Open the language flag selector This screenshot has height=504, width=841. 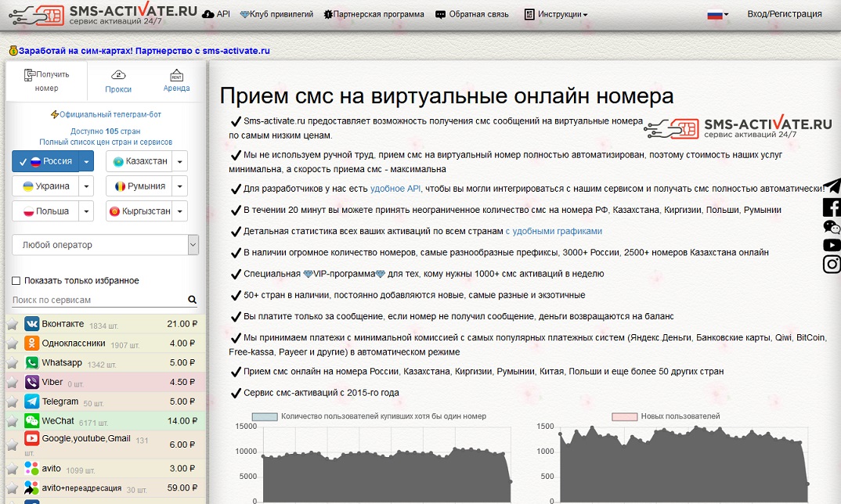click(717, 14)
